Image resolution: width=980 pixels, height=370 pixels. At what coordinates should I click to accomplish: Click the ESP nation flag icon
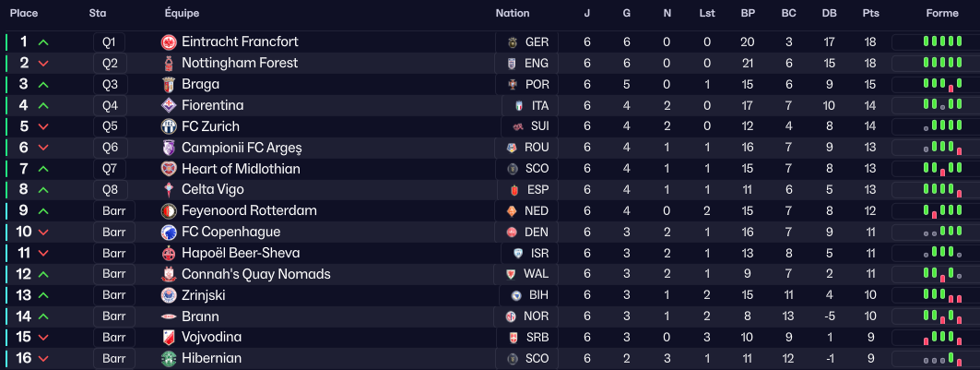click(x=514, y=190)
